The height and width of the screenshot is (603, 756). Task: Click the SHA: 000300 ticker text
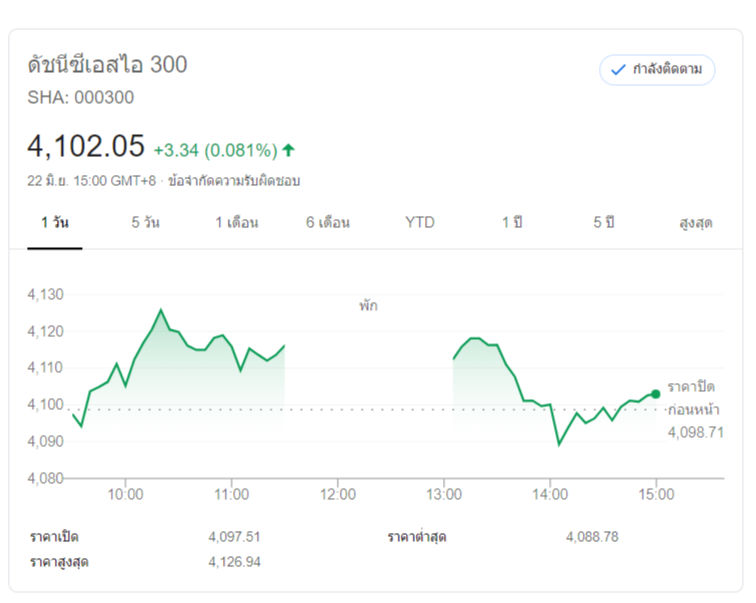click(x=80, y=97)
